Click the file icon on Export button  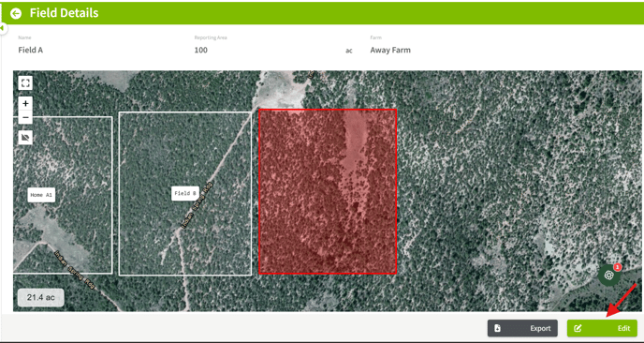(x=497, y=328)
